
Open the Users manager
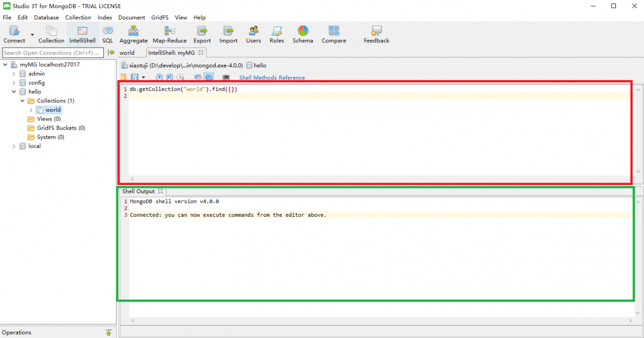[x=253, y=34]
